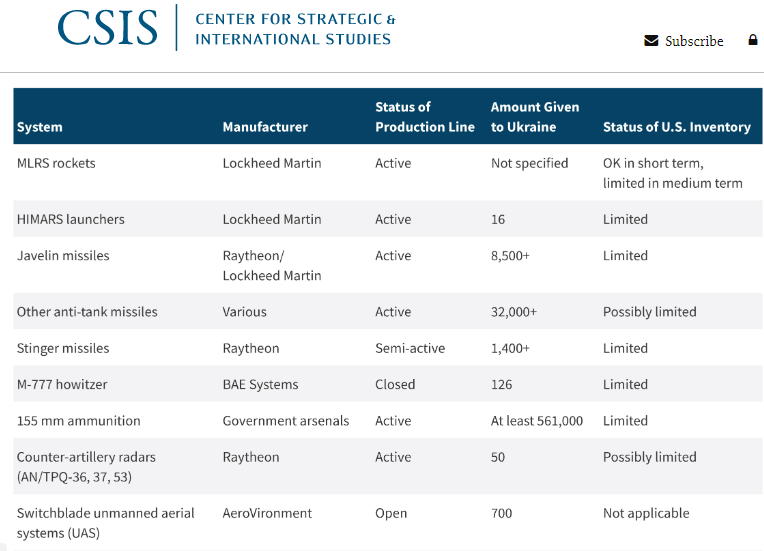This screenshot has width=764, height=551.
Task: Click the envelope Subscribe icon
Action: click(651, 41)
